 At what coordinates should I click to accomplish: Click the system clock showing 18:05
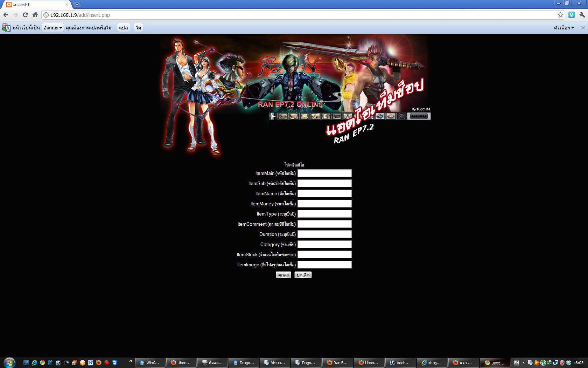pos(579,363)
